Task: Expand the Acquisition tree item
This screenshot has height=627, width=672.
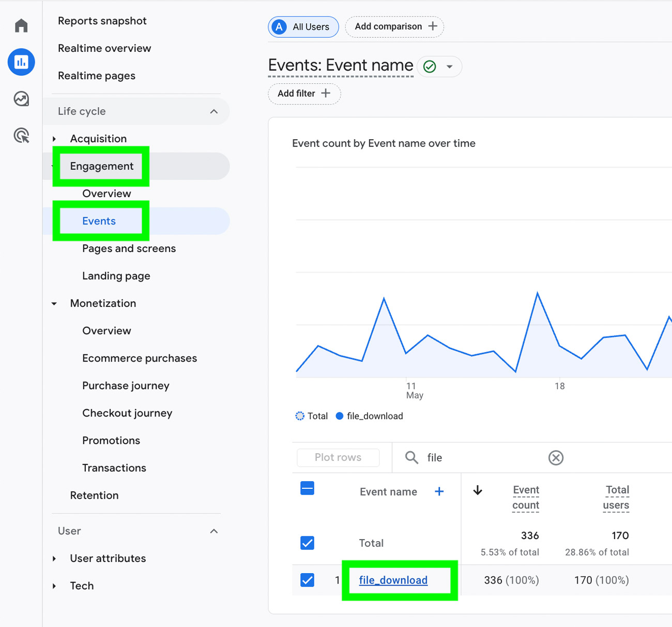Action: pos(54,139)
